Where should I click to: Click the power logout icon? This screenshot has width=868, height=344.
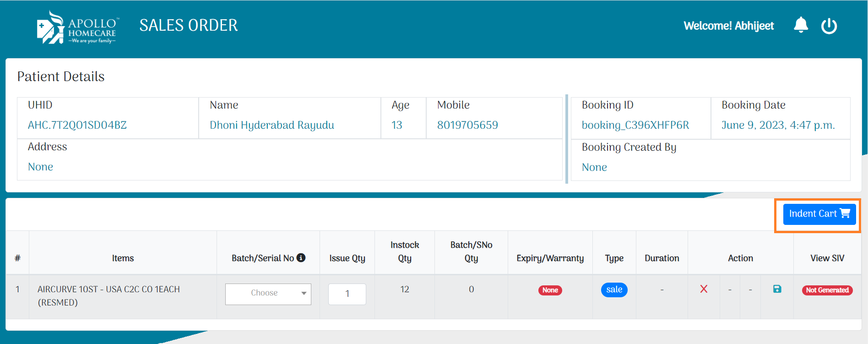tap(829, 26)
